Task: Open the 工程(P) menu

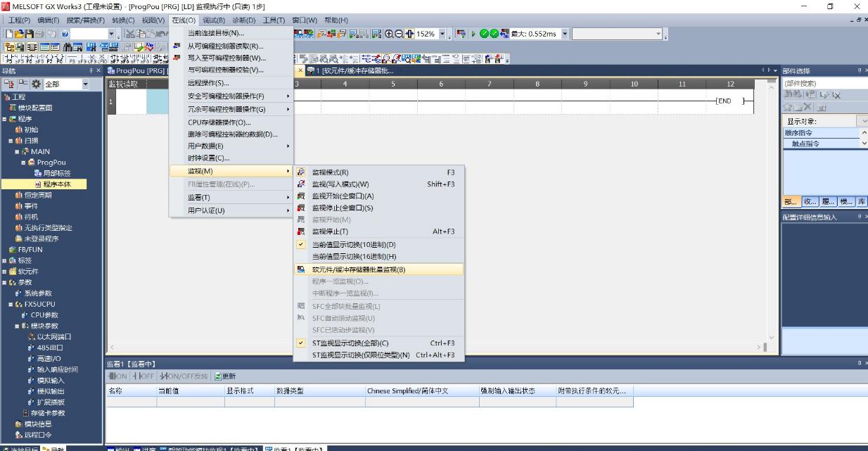Action: coord(19,20)
